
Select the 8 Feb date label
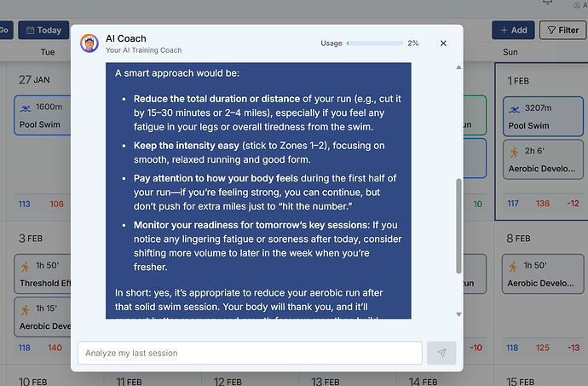(518, 239)
